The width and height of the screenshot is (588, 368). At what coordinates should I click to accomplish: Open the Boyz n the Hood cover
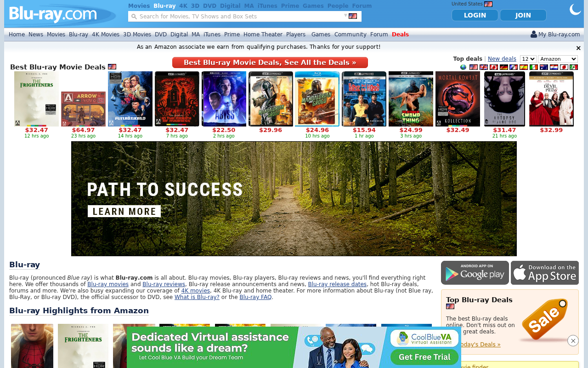coord(364,99)
